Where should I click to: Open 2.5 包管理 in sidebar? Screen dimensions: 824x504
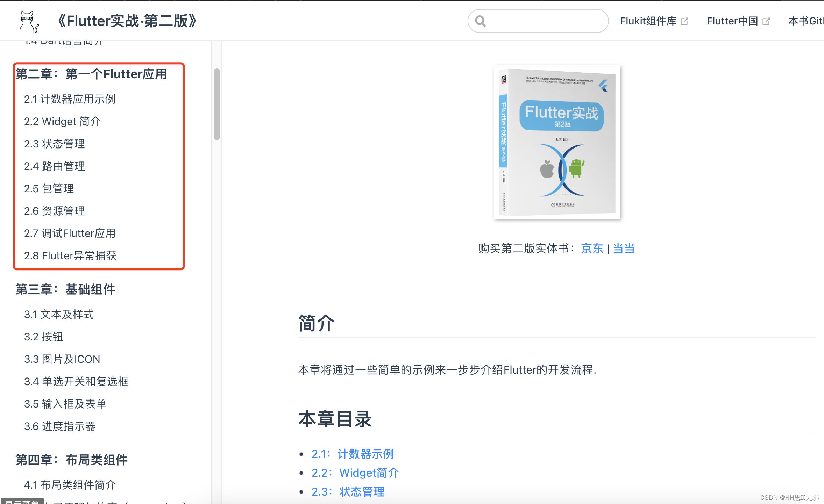pyautogui.click(x=49, y=189)
